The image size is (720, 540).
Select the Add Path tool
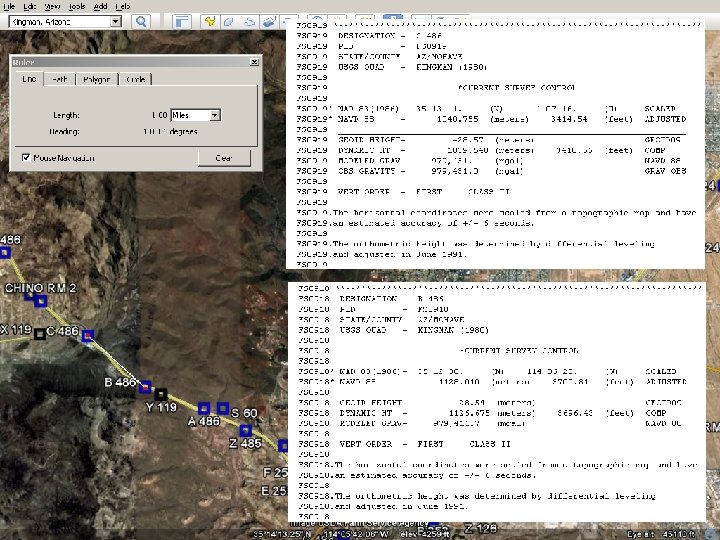248,22
